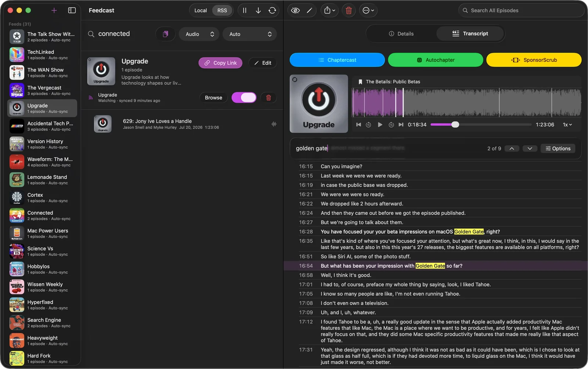The image size is (588, 369).
Task: Click the chapter bookmark icon
Action: (360, 82)
